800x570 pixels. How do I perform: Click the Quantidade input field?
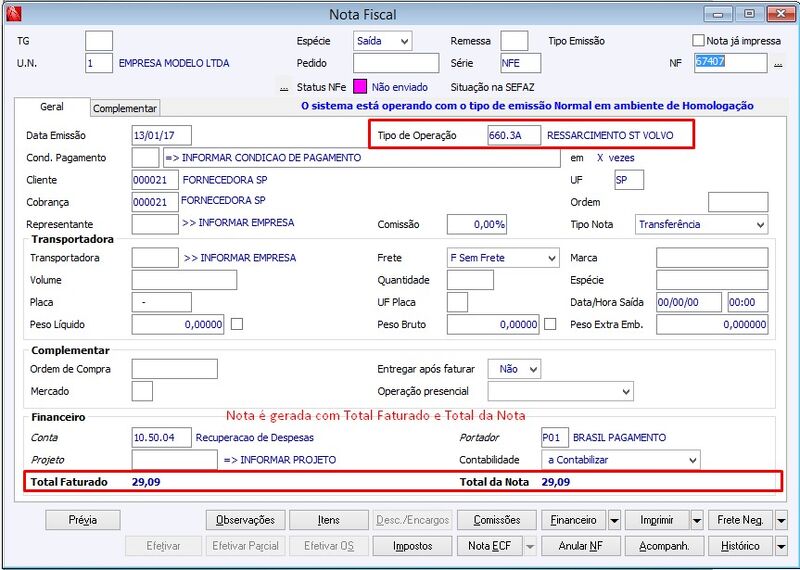pos(470,280)
